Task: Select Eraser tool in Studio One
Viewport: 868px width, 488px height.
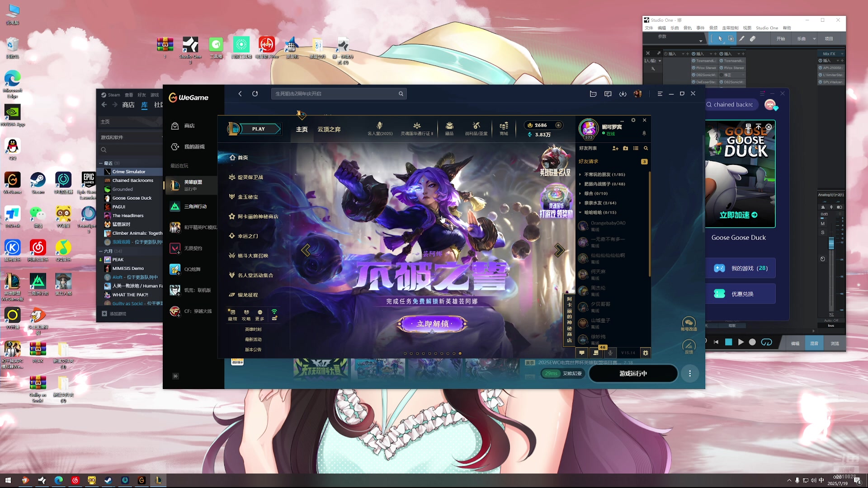Action: 752,39
